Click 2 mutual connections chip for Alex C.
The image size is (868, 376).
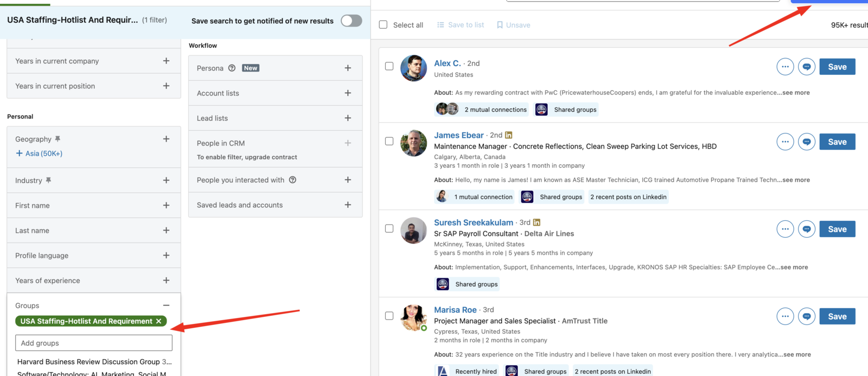(x=482, y=110)
